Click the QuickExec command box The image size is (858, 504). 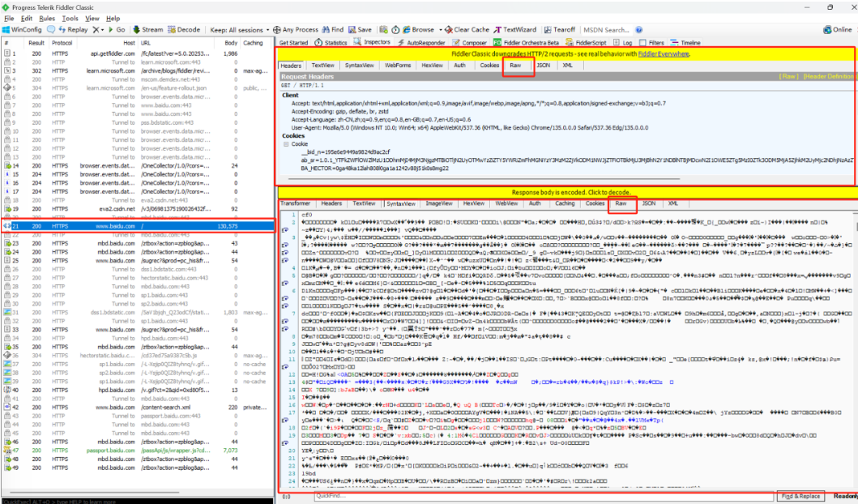click(x=137, y=502)
